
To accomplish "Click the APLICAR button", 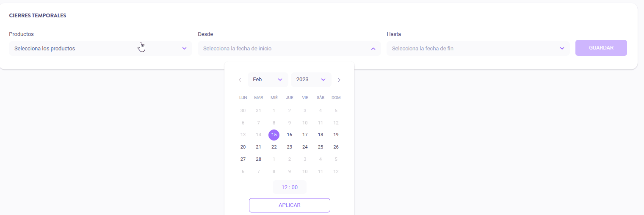I will (x=290, y=205).
